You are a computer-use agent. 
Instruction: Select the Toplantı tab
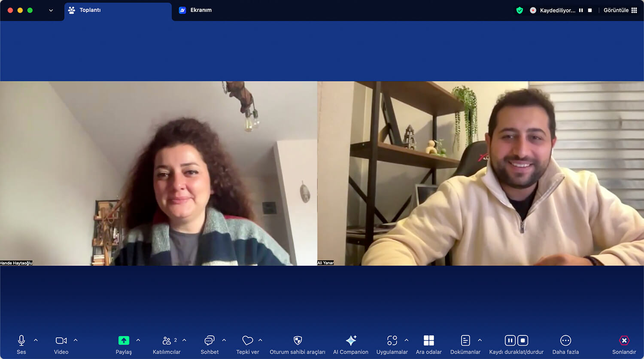(90, 10)
